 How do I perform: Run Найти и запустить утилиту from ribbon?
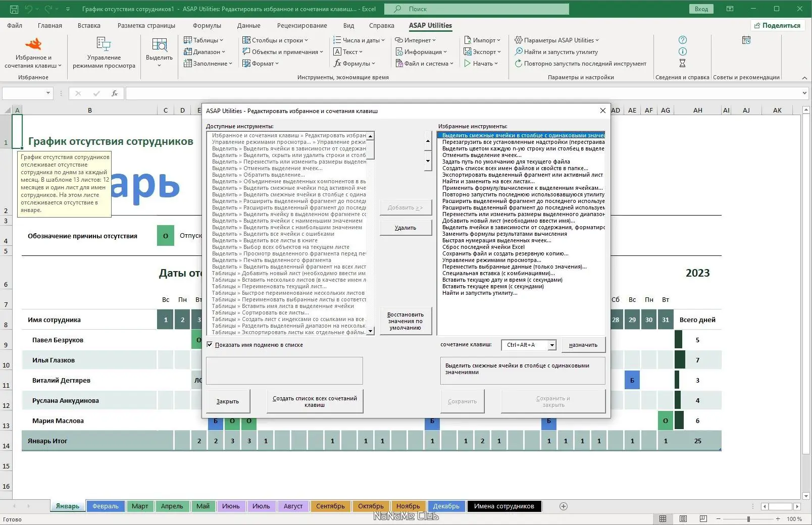(x=556, y=52)
